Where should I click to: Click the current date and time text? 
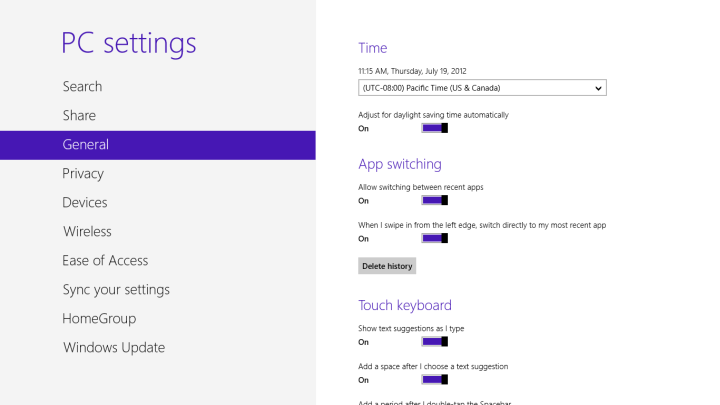click(x=412, y=71)
